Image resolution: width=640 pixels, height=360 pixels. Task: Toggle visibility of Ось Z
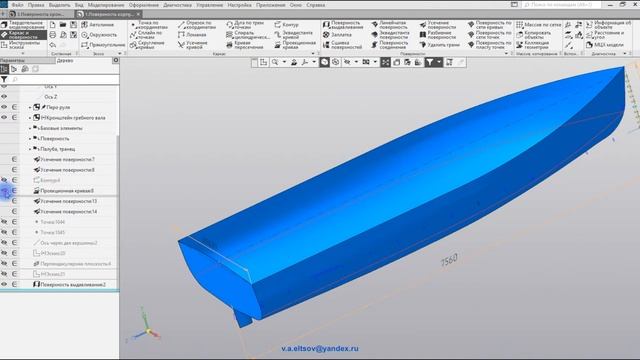coord(4,97)
